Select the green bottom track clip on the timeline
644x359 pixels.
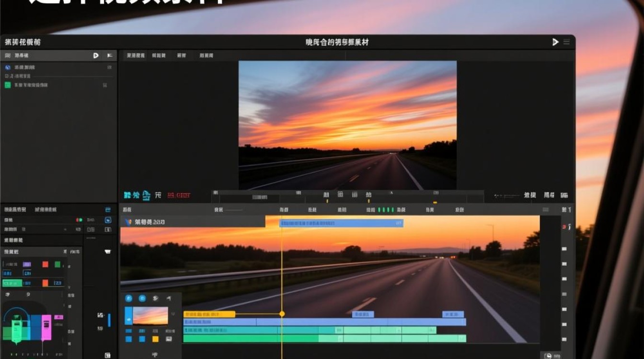324,338
